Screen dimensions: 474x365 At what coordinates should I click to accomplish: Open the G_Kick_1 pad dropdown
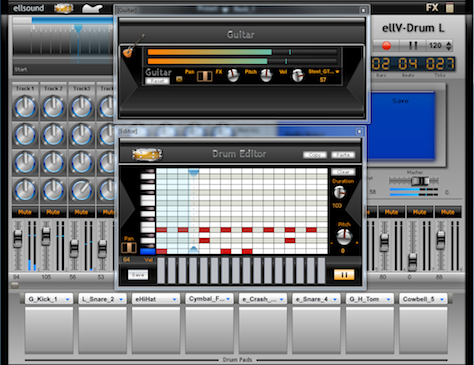68,299
